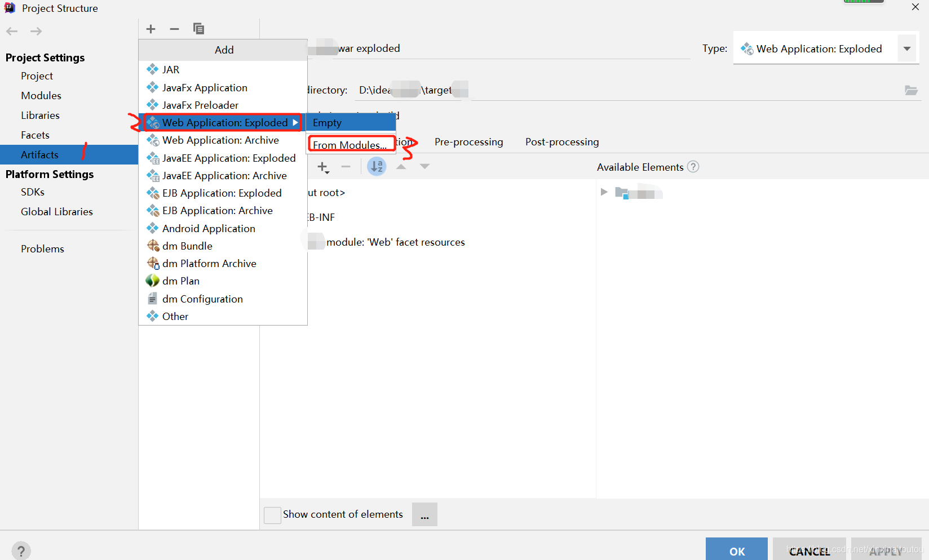Image resolution: width=929 pixels, height=560 pixels.
Task: Dismiss the dialog using Cancel
Action: pos(809,551)
